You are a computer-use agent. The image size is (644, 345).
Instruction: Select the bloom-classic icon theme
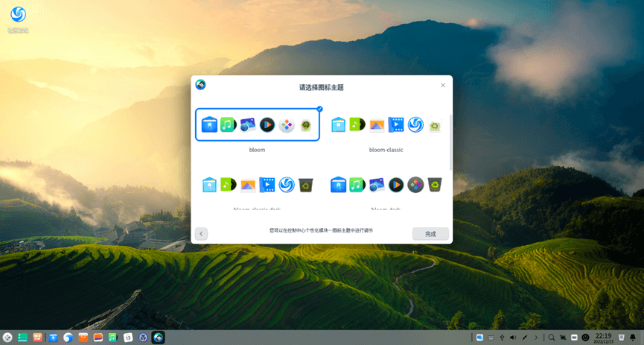pyautogui.click(x=386, y=125)
